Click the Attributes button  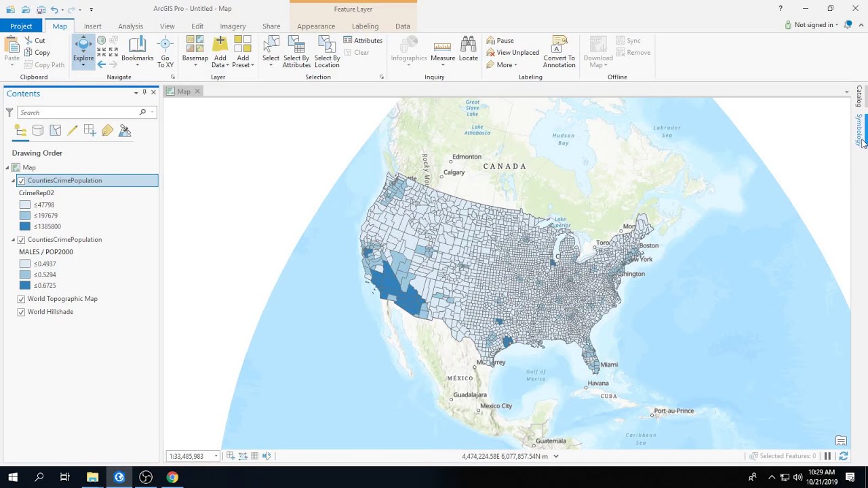[x=363, y=41]
